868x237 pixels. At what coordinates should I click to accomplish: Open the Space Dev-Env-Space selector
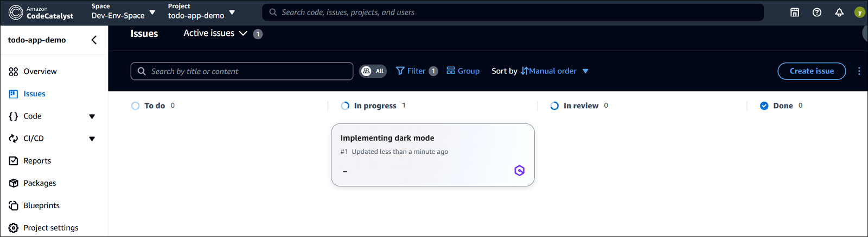(123, 12)
